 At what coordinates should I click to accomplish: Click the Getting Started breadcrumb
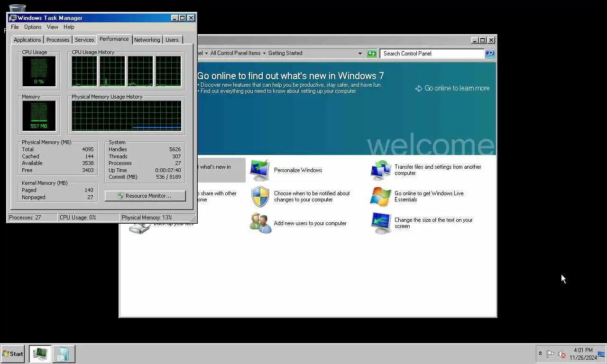pos(285,53)
